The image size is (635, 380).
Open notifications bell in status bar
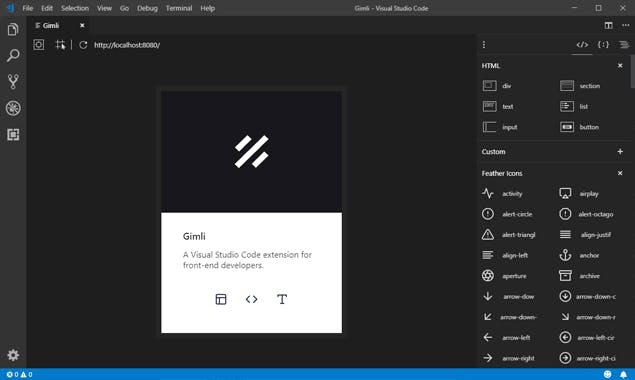[623, 374]
